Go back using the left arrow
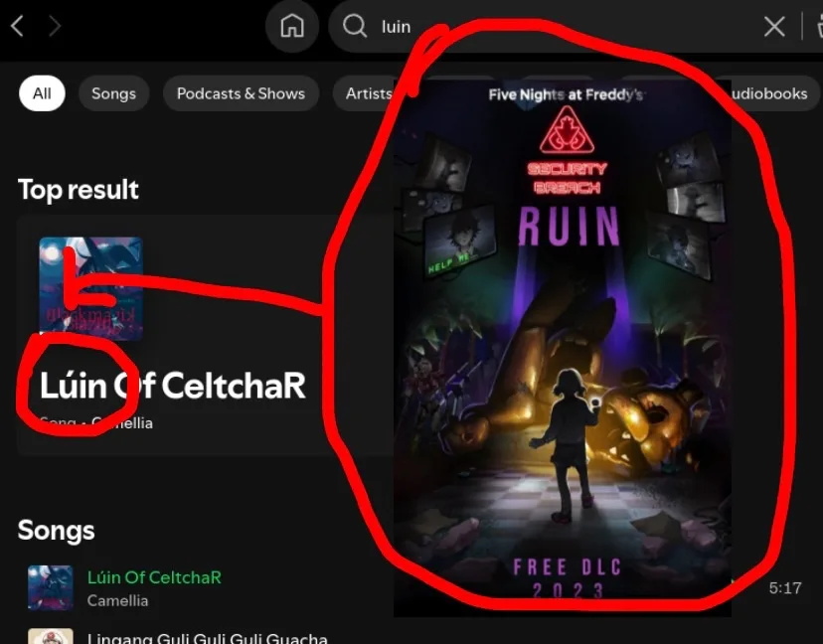This screenshot has width=823, height=644. [x=17, y=26]
